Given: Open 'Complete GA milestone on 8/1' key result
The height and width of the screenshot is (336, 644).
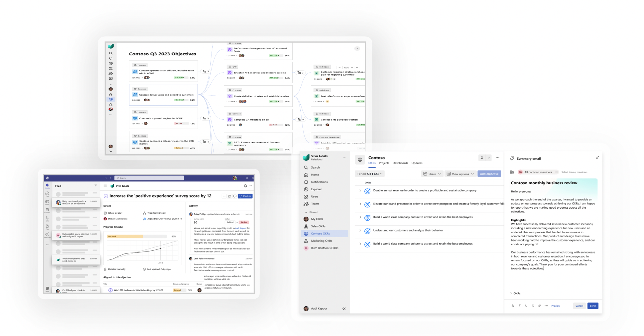Looking at the screenshot, I should 258,119.
